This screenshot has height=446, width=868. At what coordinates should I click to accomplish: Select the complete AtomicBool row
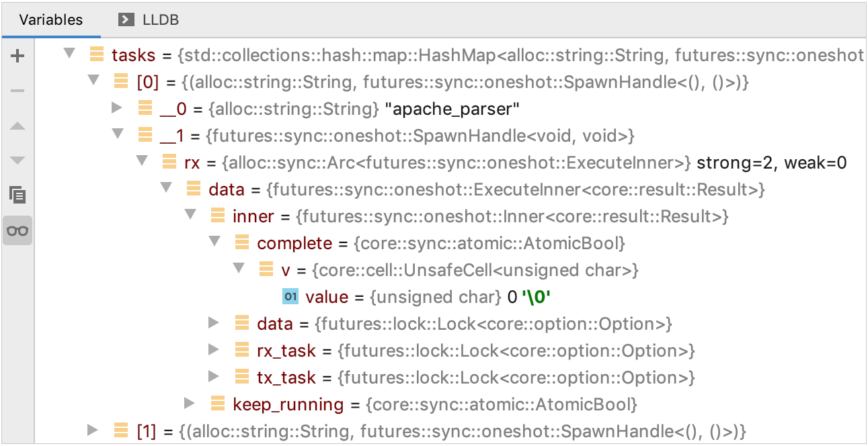pos(294,243)
